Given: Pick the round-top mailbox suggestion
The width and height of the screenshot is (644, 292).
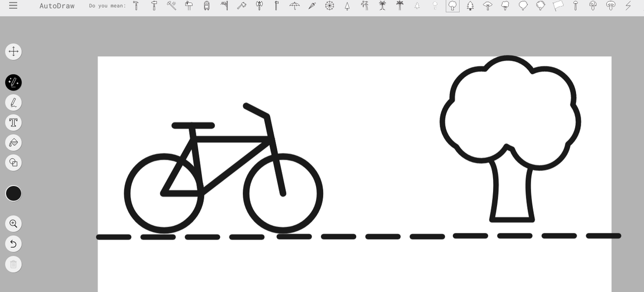Looking at the screenshot, I should pyautogui.click(x=207, y=6).
